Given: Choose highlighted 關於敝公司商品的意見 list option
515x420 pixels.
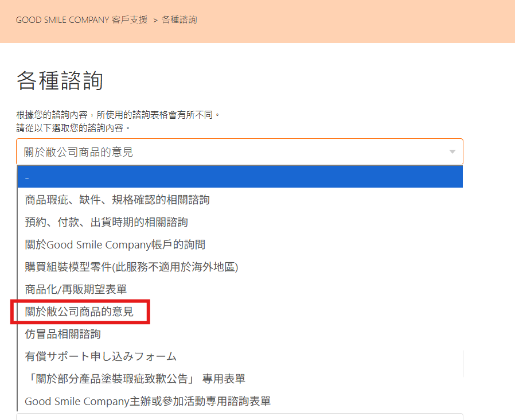Looking at the screenshot, I should (79, 312).
